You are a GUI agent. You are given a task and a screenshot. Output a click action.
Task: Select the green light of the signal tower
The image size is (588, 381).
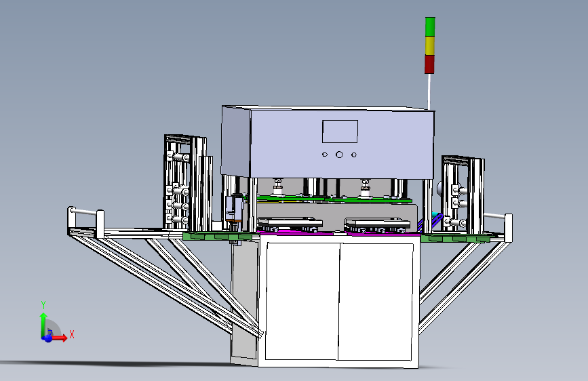click(x=430, y=26)
